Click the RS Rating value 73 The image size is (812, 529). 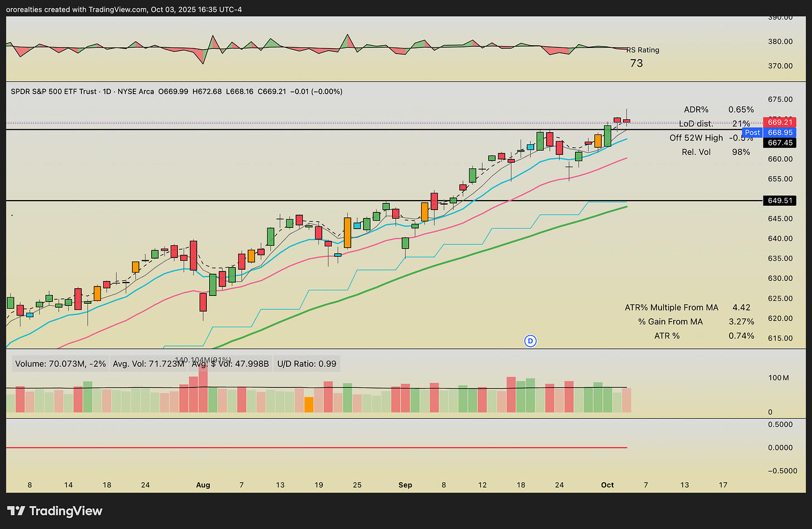636,64
